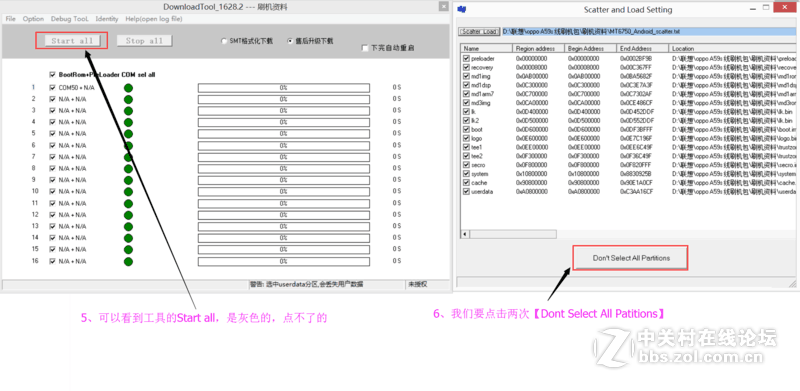Toggle BootRom+PreLoader COM sel all checkbox
The height and width of the screenshot is (391, 800).
point(52,75)
